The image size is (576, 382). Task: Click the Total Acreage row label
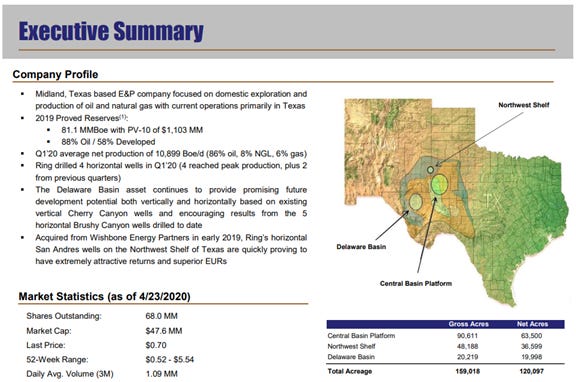click(350, 371)
